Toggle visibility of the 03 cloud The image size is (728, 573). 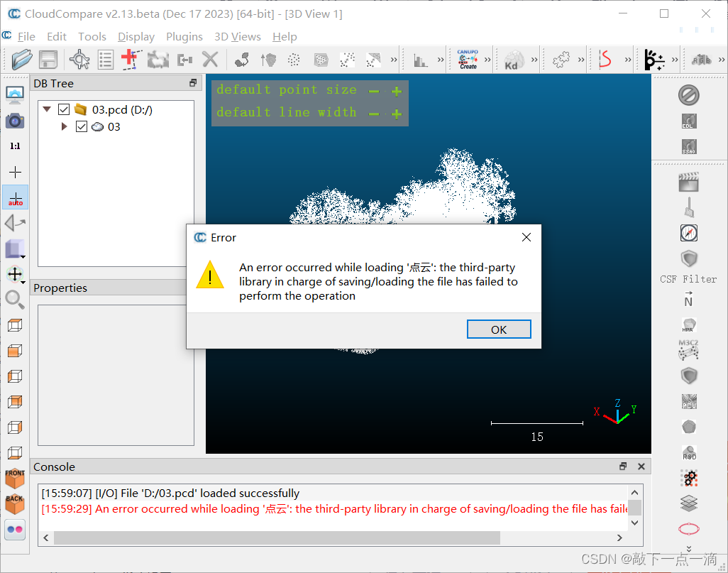coord(82,127)
